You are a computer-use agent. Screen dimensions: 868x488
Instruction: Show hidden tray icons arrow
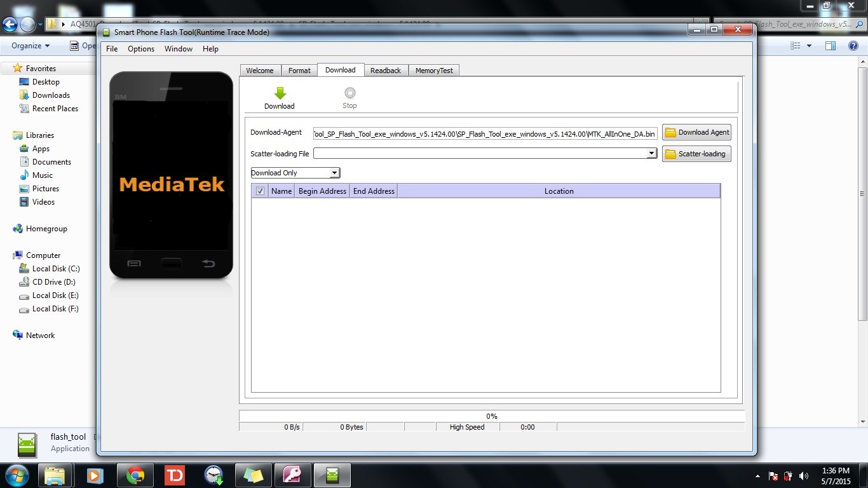(757, 476)
